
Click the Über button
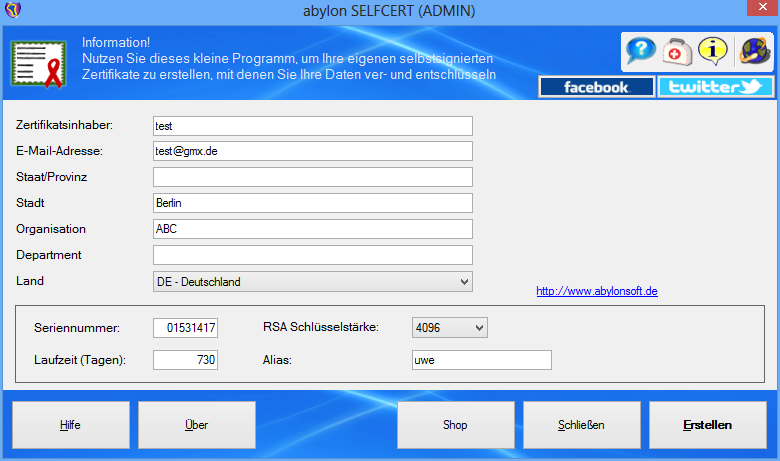point(197,425)
